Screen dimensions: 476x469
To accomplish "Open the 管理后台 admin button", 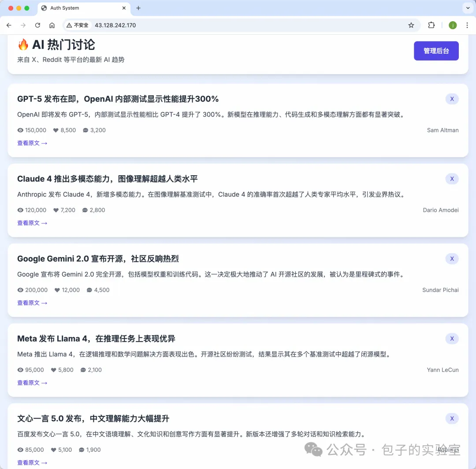I will point(436,51).
